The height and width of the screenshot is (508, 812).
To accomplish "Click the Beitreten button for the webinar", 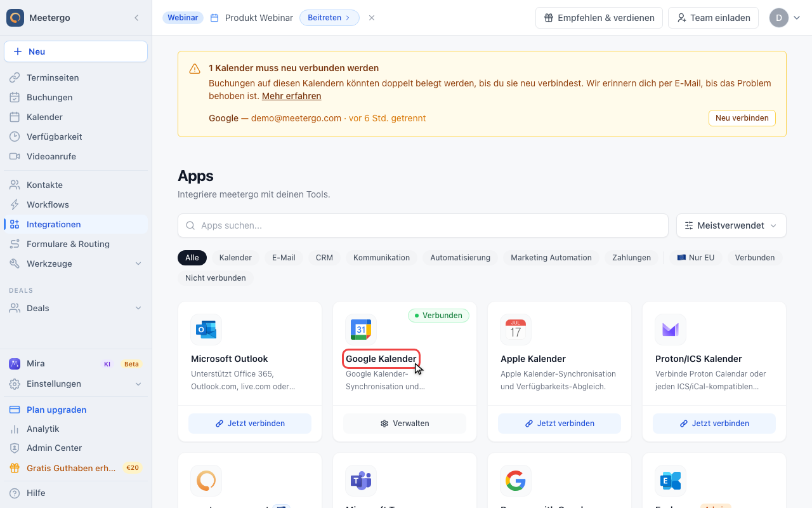I will (329, 18).
